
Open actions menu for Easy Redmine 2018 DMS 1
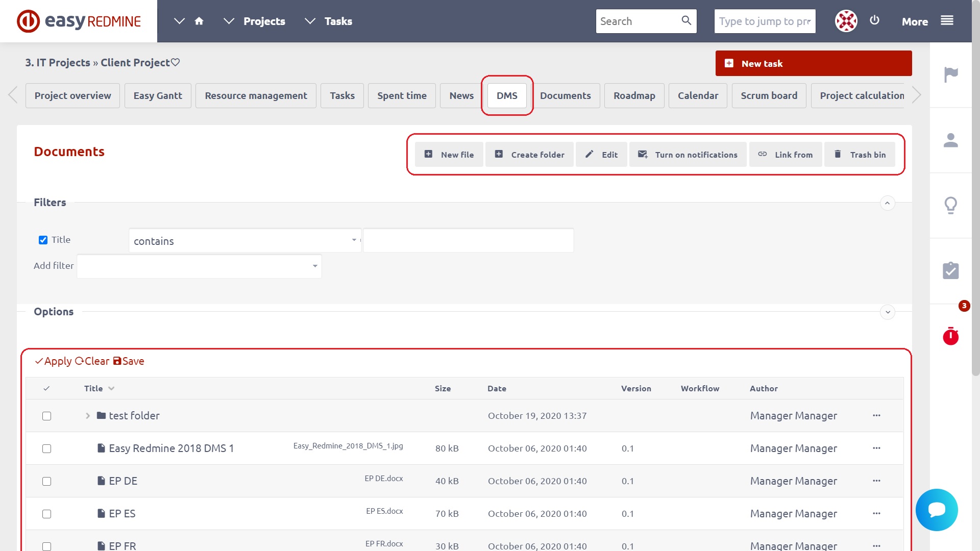[x=876, y=448]
